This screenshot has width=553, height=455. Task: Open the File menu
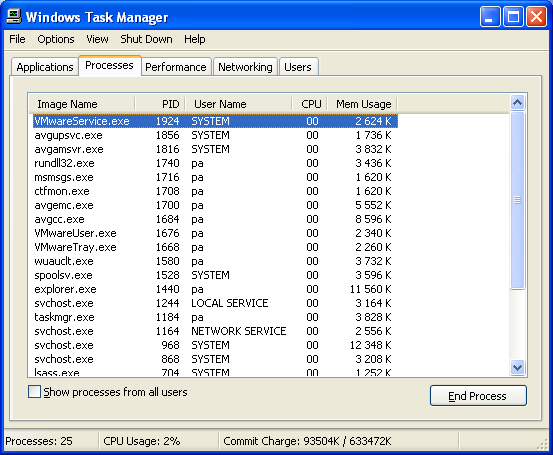pyautogui.click(x=17, y=39)
